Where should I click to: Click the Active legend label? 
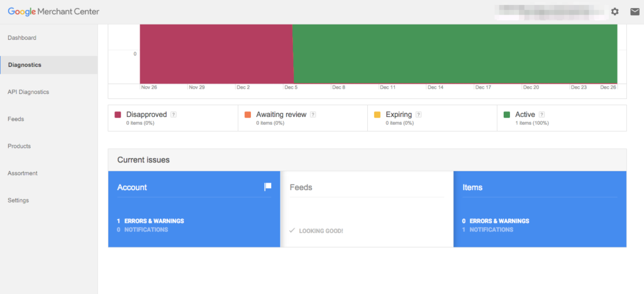click(525, 115)
